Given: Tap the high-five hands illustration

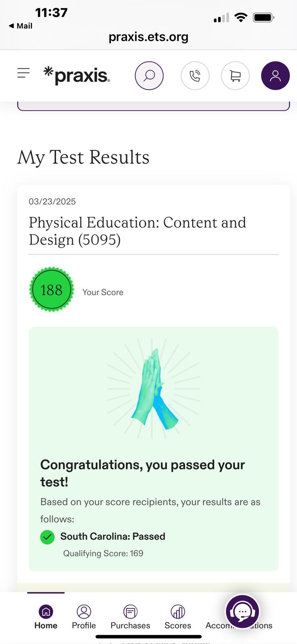Looking at the screenshot, I should click(154, 388).
